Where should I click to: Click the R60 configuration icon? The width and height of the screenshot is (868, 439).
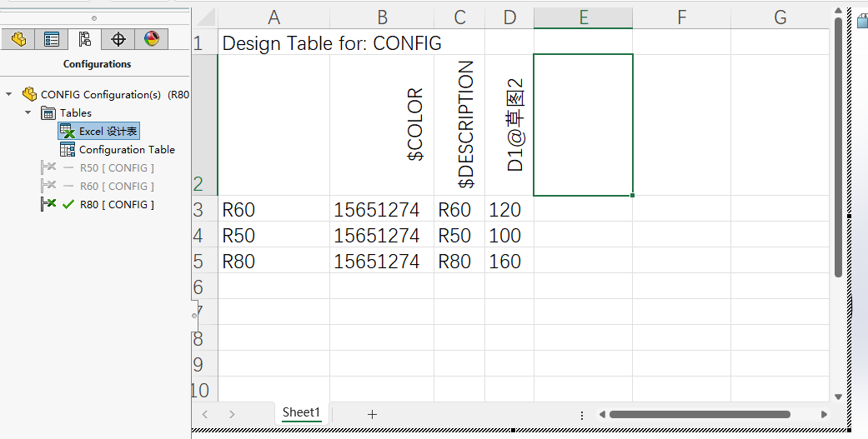[48, 186]
